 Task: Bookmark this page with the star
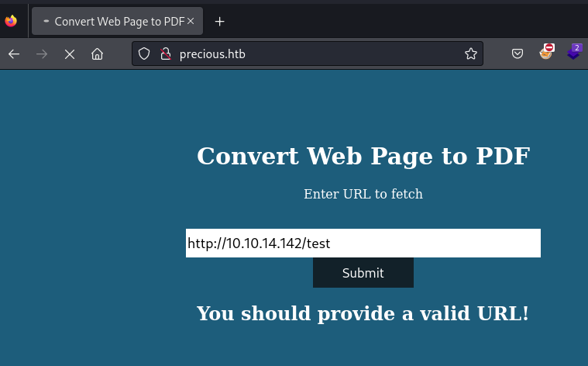[470, 54]
